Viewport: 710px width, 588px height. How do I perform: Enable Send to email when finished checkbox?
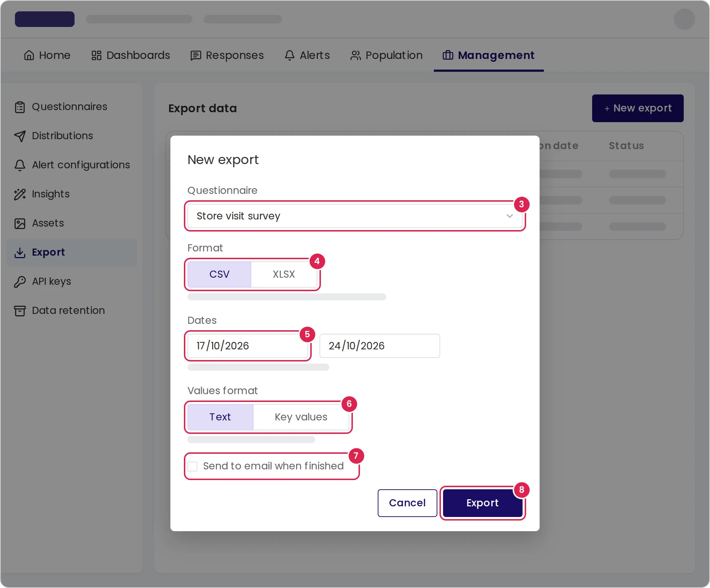[193, 466]
